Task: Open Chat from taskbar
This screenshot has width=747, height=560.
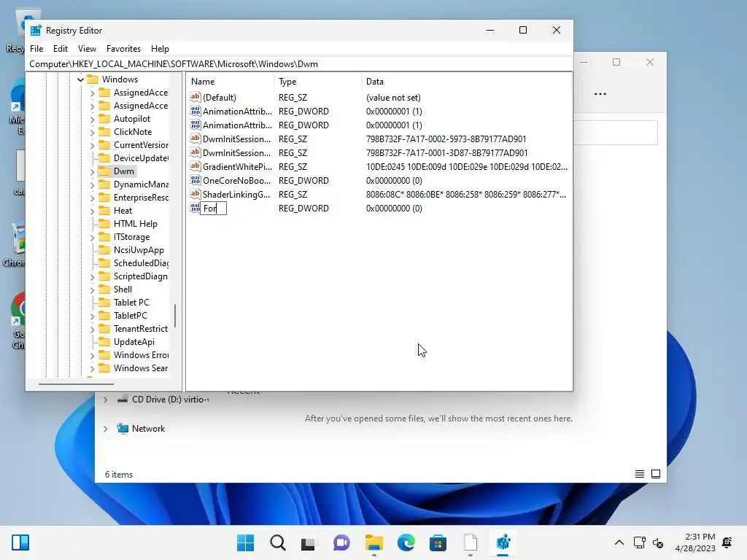Action: 341,542
